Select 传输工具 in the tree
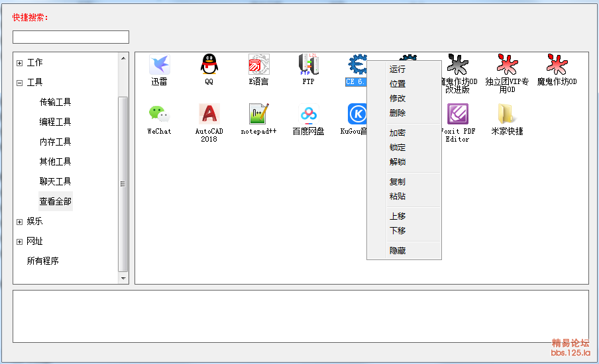 (56, 102)
